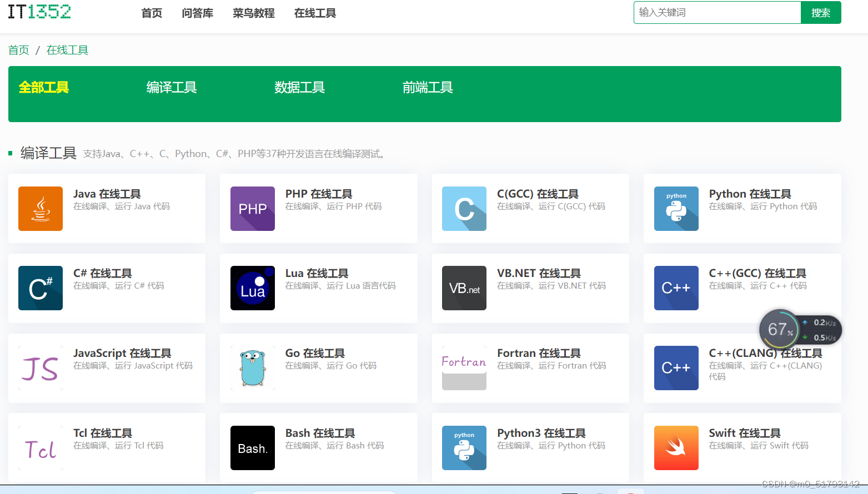868x494 pixels.
Task: Click the VB.net icon
Action: point(464,288)
